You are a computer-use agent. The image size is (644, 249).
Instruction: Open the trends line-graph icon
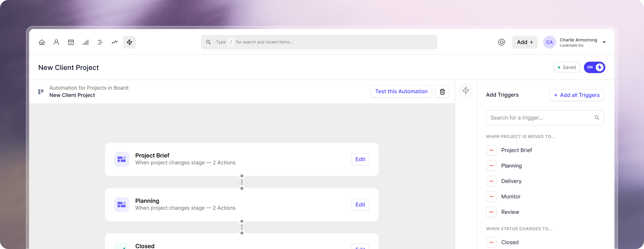pos(115,42)
